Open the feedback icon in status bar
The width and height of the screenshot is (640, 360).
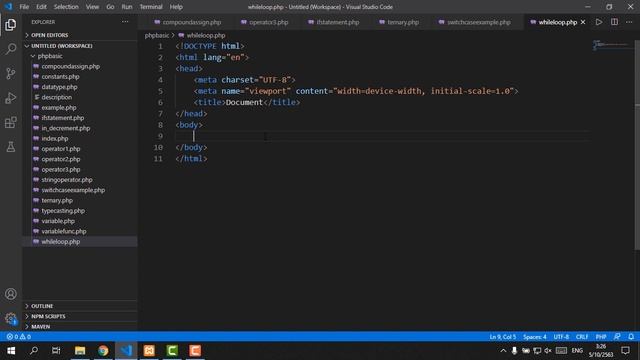click(x=617, y=337)
